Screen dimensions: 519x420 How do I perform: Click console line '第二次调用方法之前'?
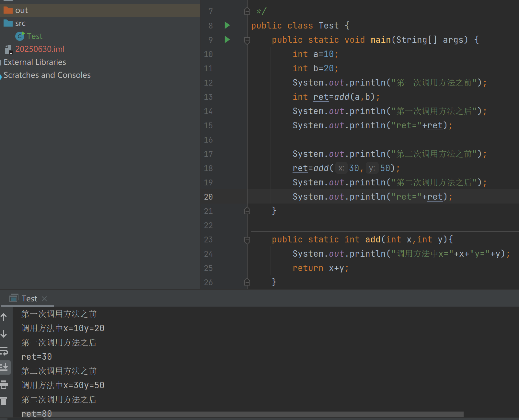coord(59,371)
